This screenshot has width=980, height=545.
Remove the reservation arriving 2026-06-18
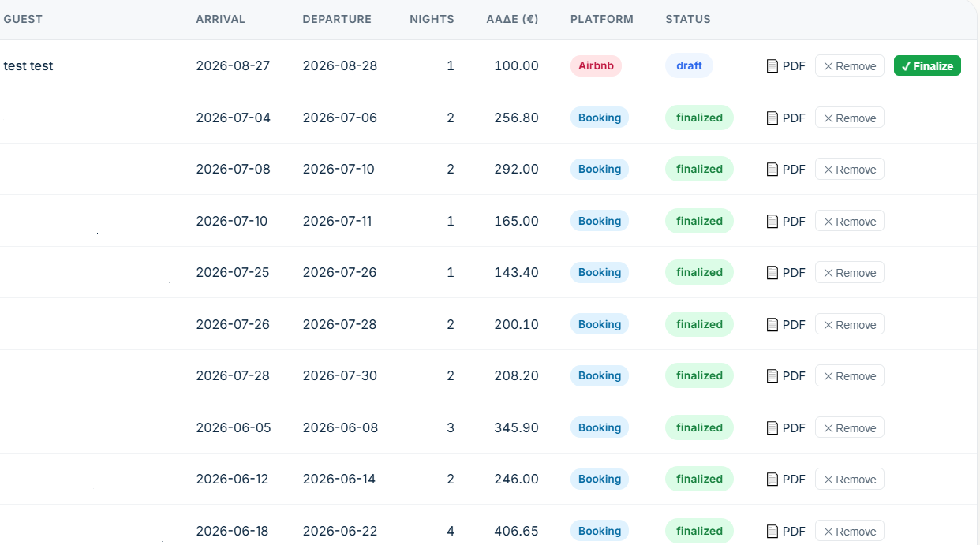(x=850, y=532)
